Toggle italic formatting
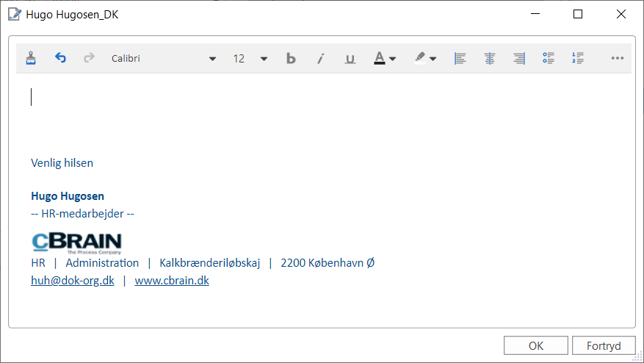The image size is (644, 363). 320,59
